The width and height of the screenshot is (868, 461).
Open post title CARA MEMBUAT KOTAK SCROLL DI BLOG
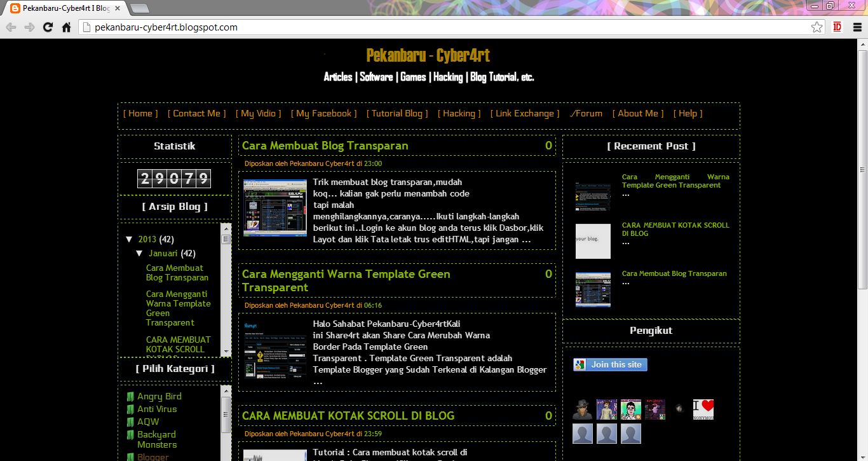coord(348,416)
